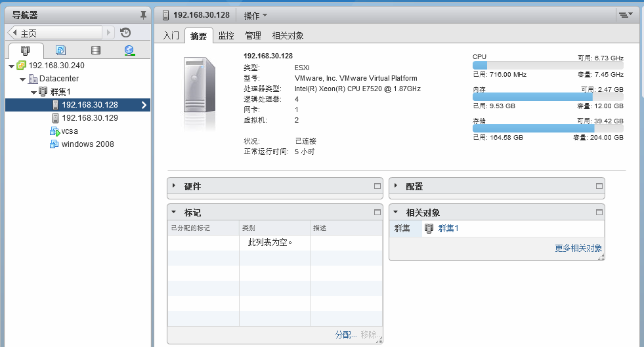Click the host icon in the title bar
The height and width of the screenshot is (347, 644).
[166, 15]
